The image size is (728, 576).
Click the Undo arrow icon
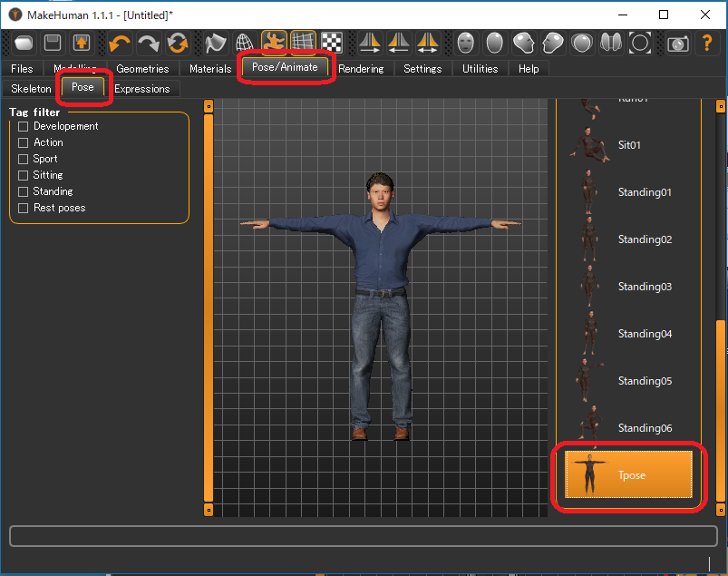120,43
